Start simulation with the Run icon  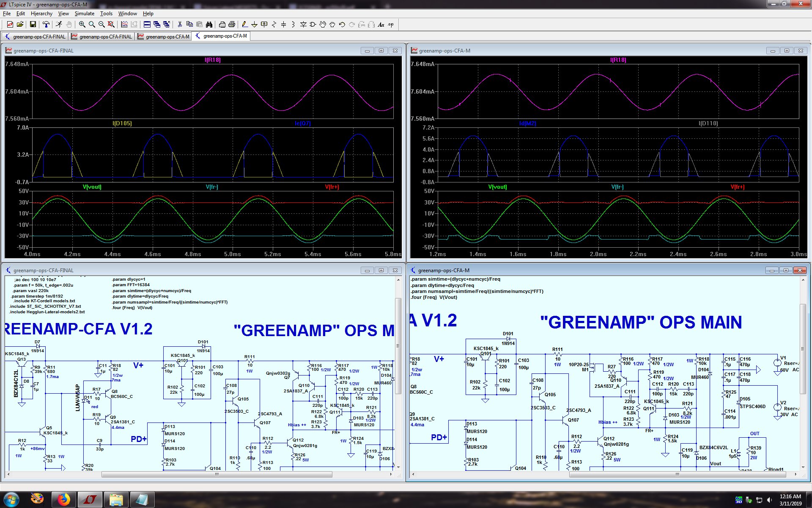tap(59, 25)
